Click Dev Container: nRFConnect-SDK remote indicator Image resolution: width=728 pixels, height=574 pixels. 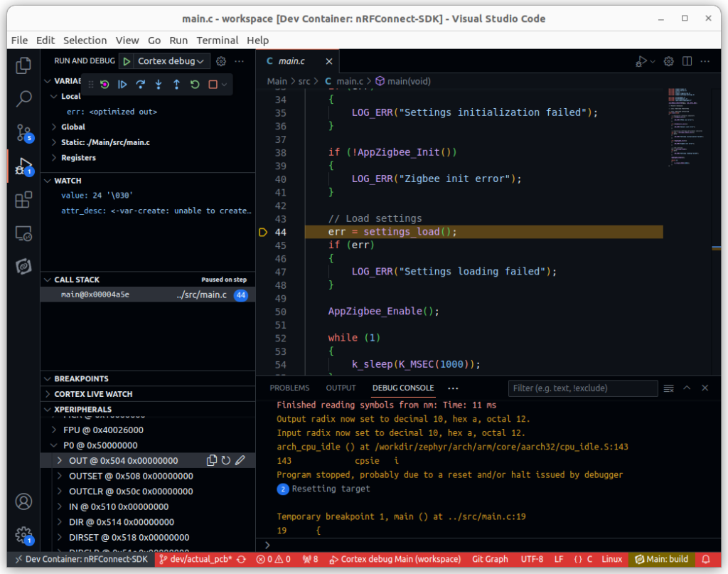pyautogui.click(x=81, y=559)
